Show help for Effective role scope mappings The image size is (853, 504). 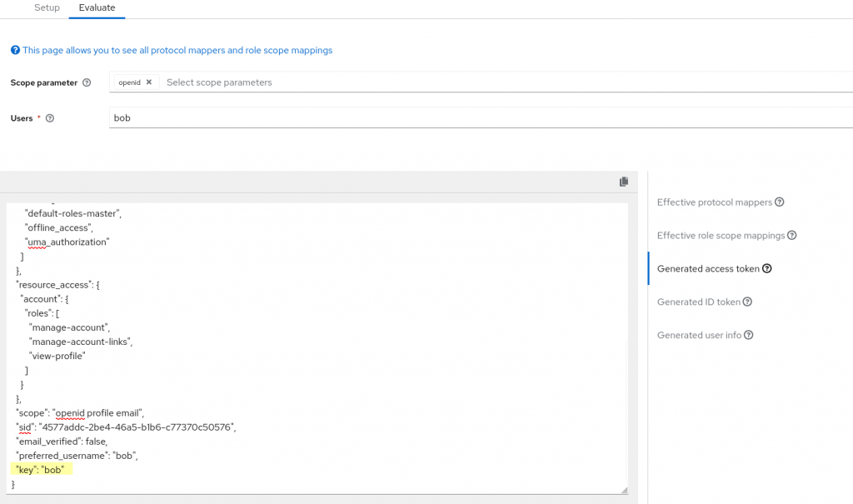792,235
